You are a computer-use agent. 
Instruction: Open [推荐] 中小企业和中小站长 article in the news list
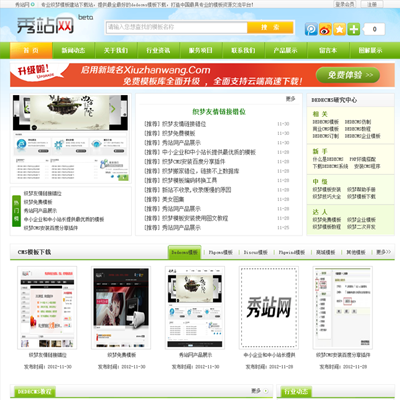point(200,152)
